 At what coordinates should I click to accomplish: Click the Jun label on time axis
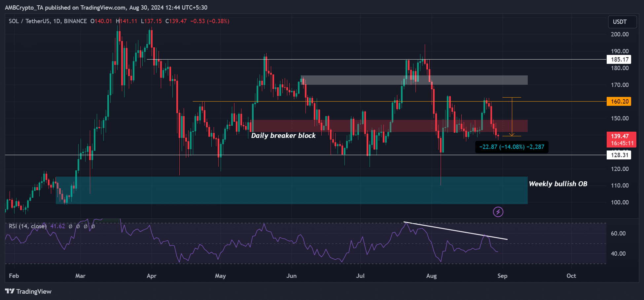point(291,276)
